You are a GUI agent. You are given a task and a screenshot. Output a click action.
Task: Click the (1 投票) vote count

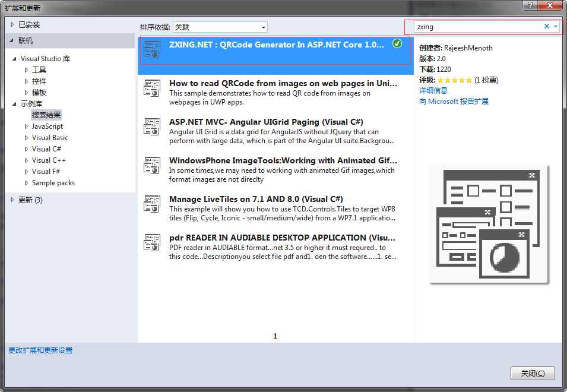click(x=486, y=80)
